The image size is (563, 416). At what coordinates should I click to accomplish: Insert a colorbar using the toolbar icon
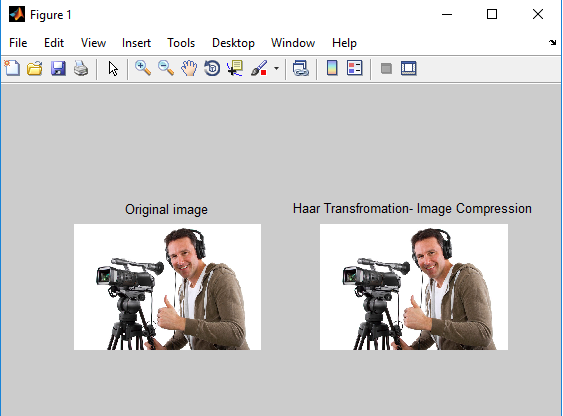[332, 68]
